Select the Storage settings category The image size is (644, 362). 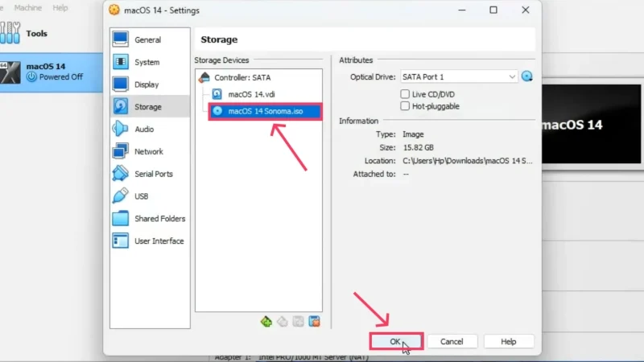(150, 107)
